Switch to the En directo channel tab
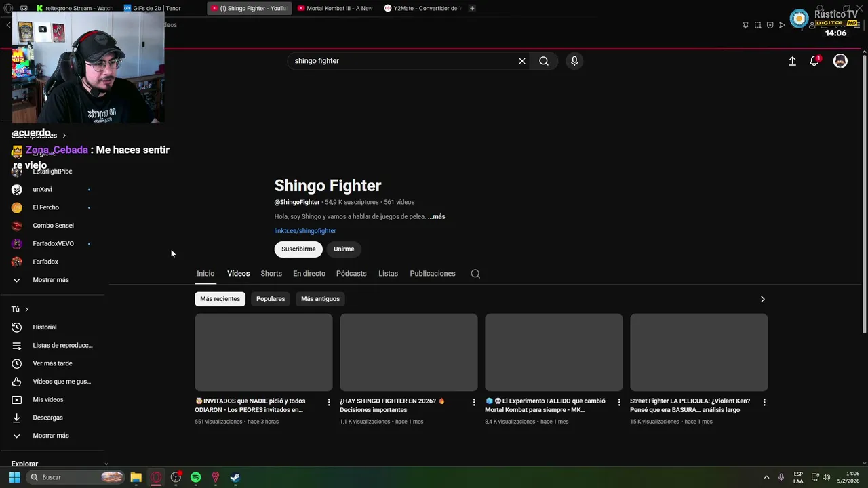The image size is (868, 488). [309, 274]
